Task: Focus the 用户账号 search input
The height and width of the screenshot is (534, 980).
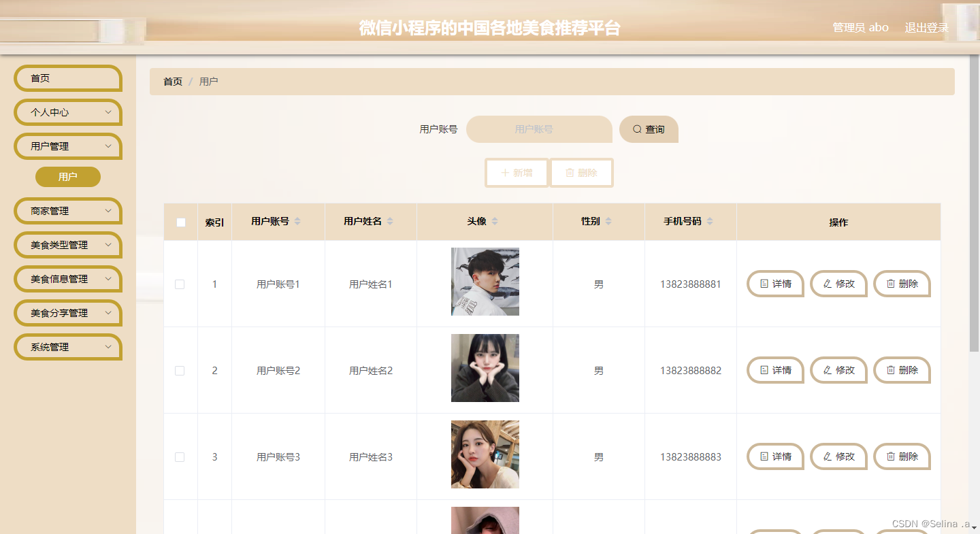Action: coord(539,129)
